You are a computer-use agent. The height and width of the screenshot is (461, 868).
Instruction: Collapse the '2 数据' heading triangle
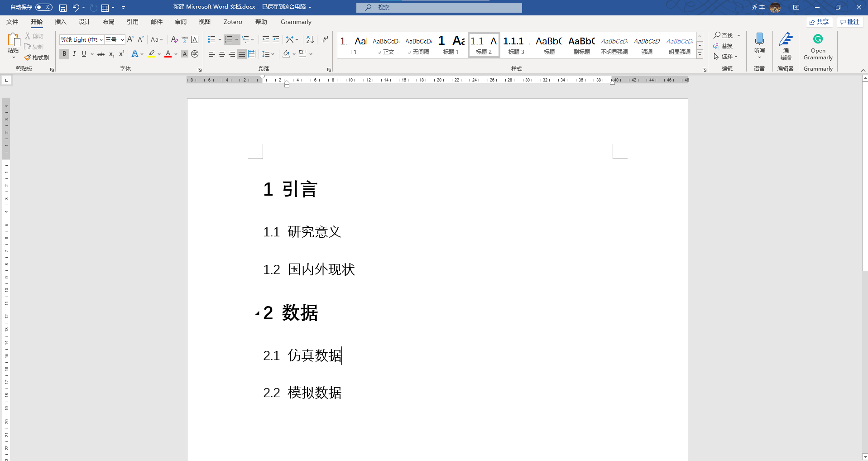click(257, 313)
